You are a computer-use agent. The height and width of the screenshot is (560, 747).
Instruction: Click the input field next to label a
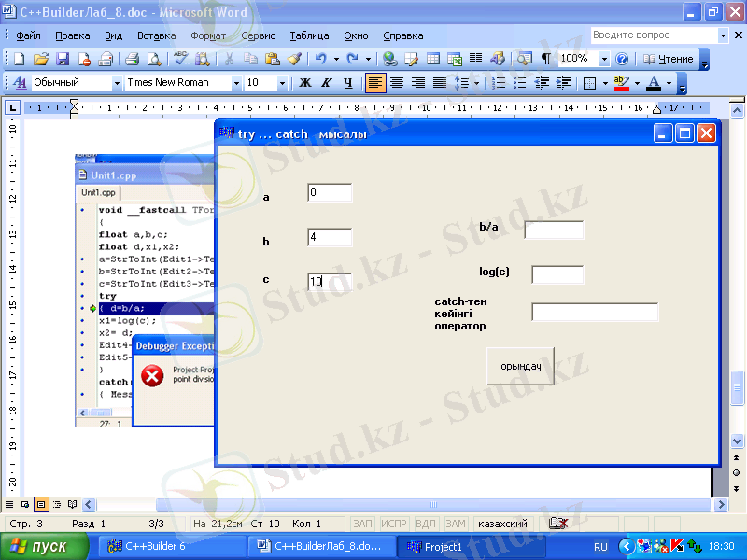point(330,193)
